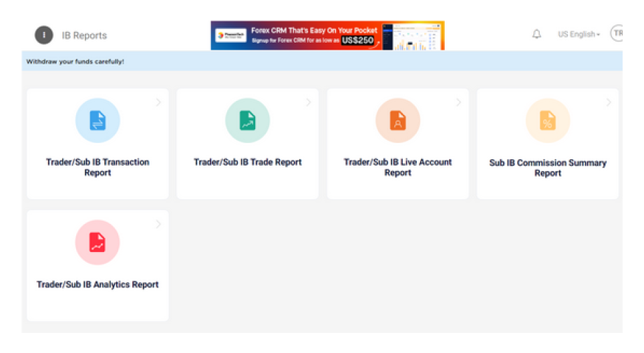Open Trader/Sub IB Analytics Report title

tap(98, 284)
